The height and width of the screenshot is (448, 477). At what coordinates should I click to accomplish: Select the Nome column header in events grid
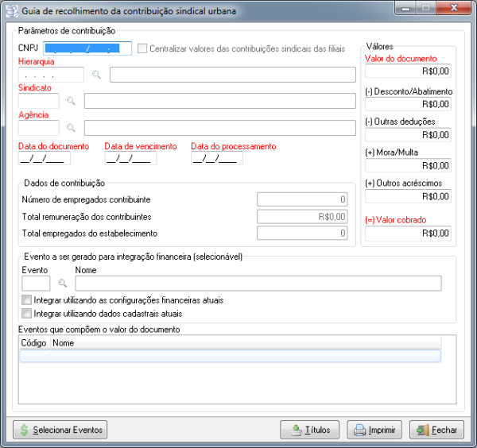pyautogui.click(x=245, y=343)
